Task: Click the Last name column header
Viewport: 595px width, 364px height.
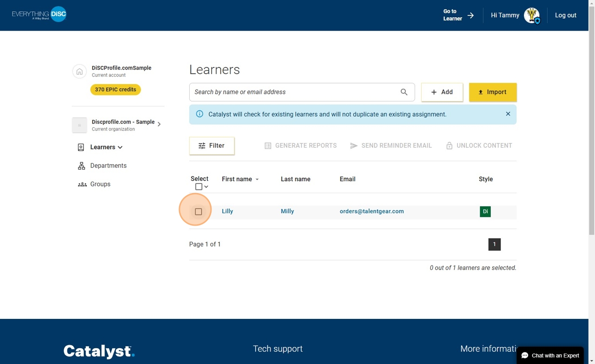Action: [296, 179]
